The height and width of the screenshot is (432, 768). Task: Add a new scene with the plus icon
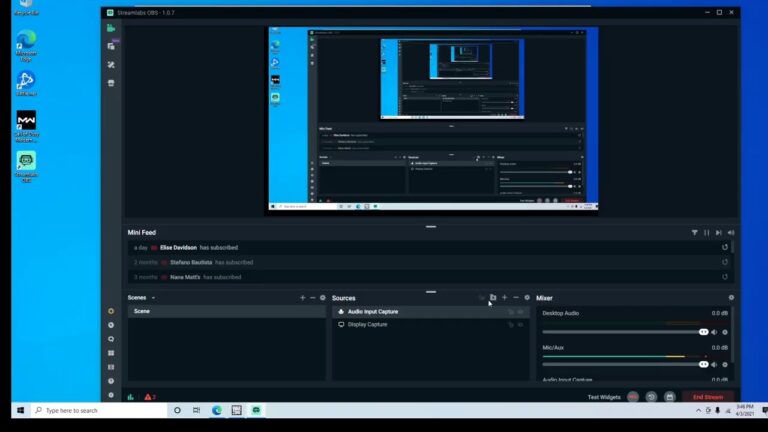[302, 298]
